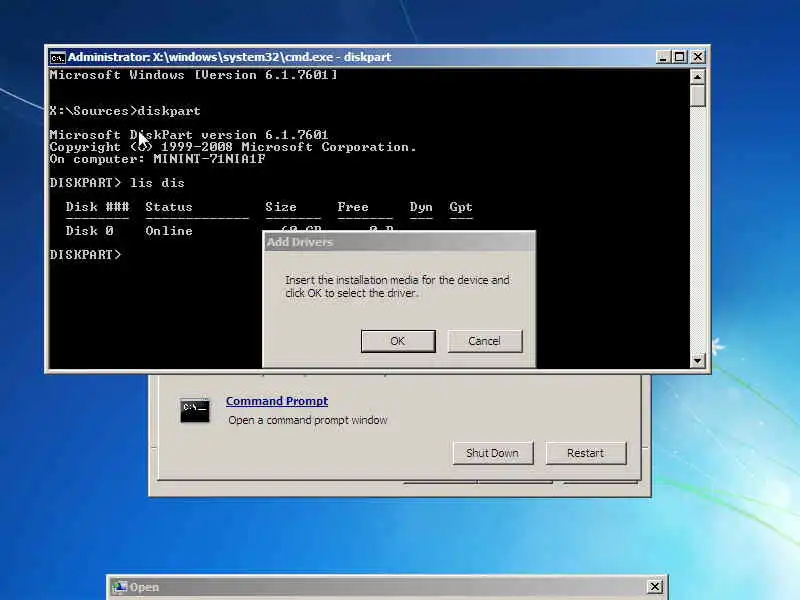Click the 'Size' column header text

(x=281, y=207)
